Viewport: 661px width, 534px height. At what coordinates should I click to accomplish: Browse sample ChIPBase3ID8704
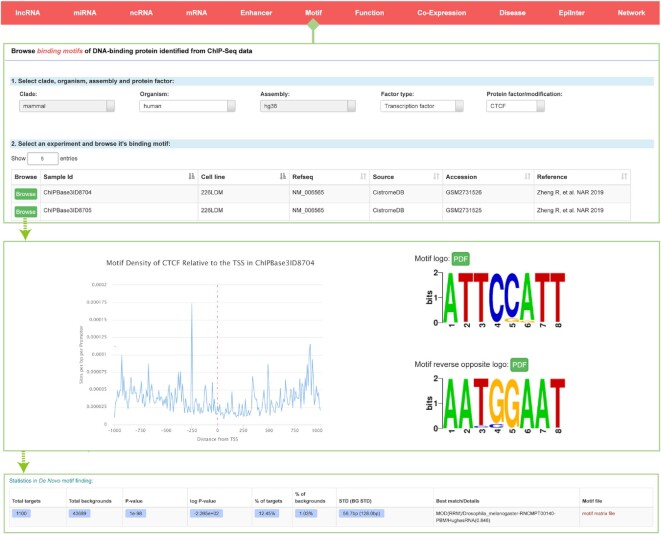point(25,194)
